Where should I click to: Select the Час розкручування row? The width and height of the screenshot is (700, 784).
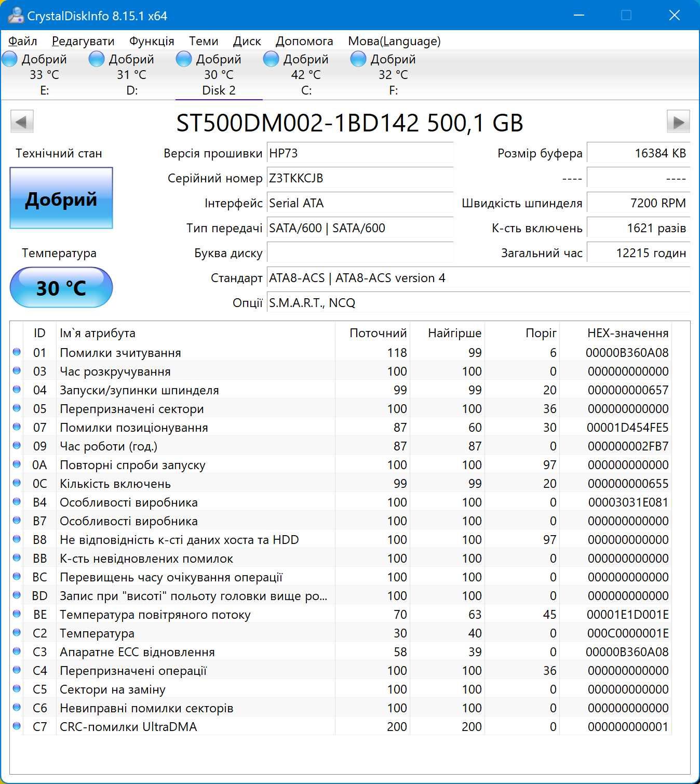pos(341,371)
